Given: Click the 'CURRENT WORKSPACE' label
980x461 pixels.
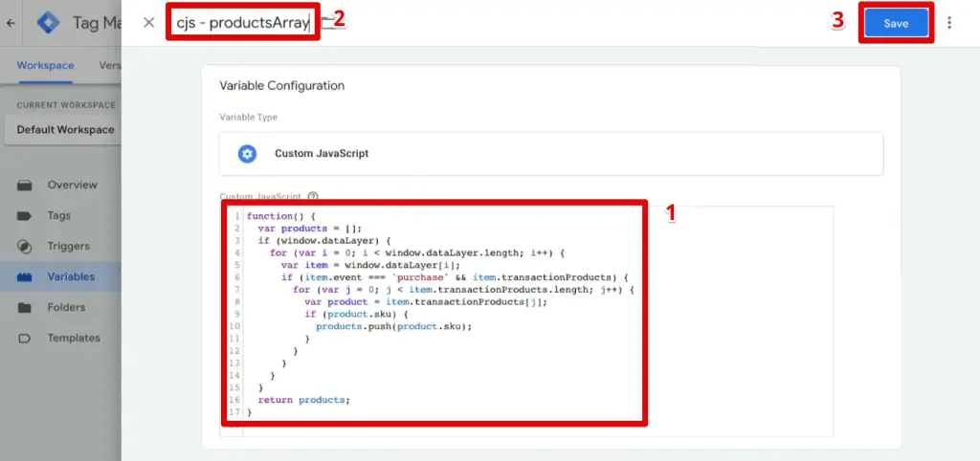Looking at the screenshot, I should pyautogui.click(x=66, y=105).
